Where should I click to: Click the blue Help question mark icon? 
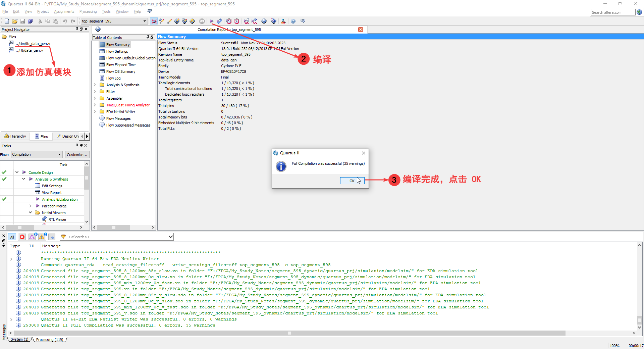(x=293, y=21)
